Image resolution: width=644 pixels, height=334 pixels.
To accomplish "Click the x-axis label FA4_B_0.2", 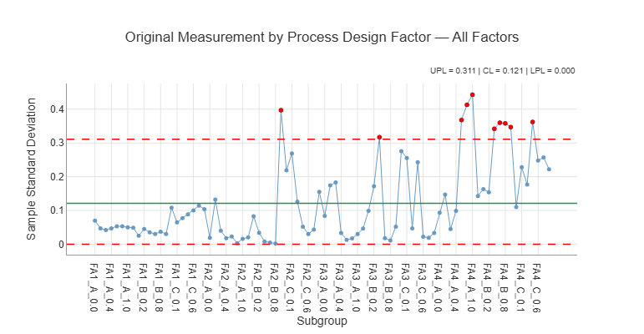I will click(x=488, y=287).
